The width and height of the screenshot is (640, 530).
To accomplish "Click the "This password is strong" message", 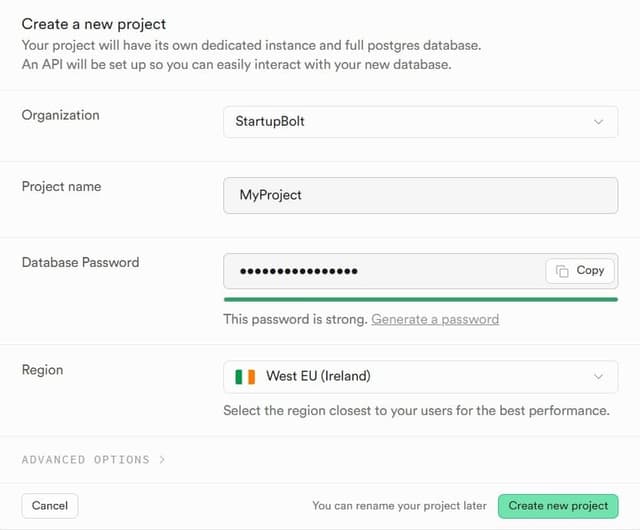I will tap(295, 319).
